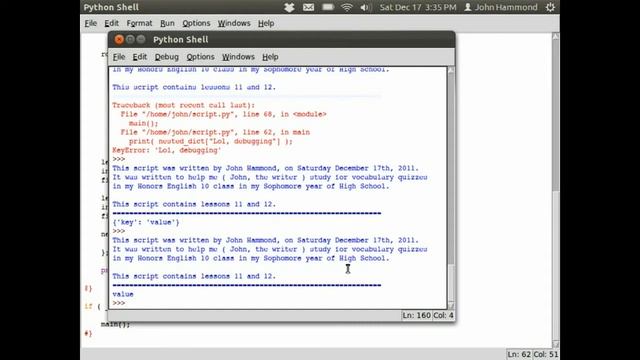Click scroll-down arrow of editor scrollbar
This screenshot has width=640, height=360.
556,344
